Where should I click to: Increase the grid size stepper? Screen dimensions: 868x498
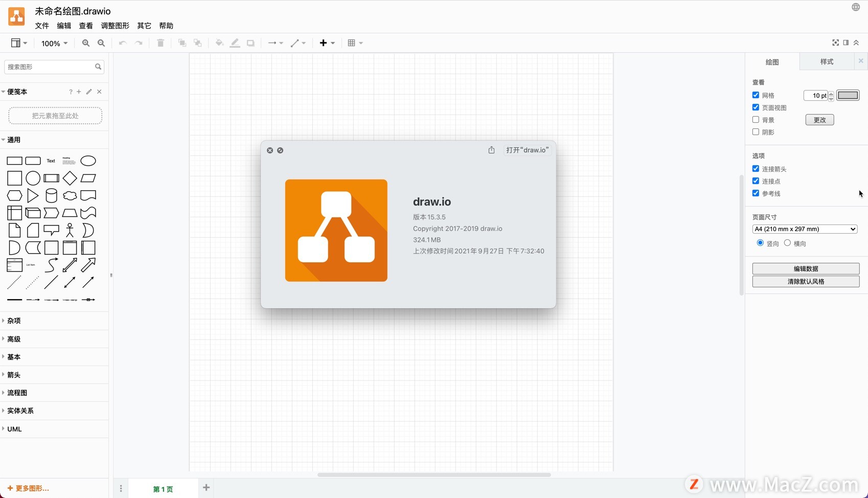pyautogui.click(x=831, y=93)
